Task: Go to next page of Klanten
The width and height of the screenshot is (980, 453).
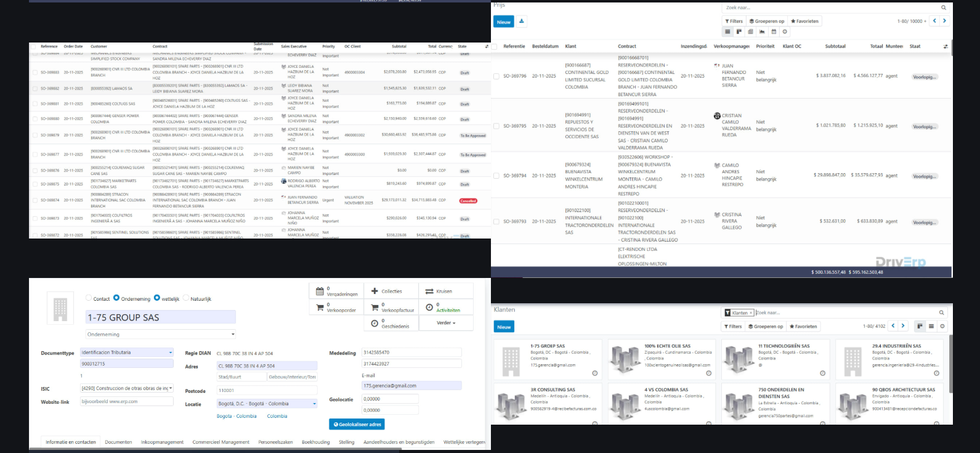Action: 903,326
